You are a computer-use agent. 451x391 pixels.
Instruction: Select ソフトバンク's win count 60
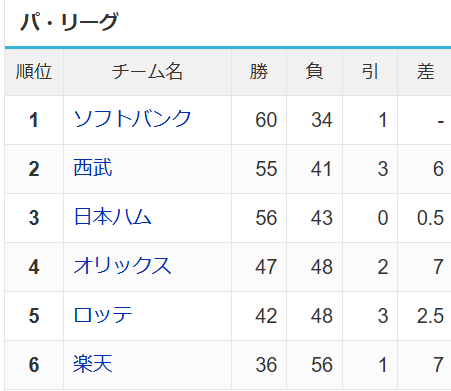point(266,120)
